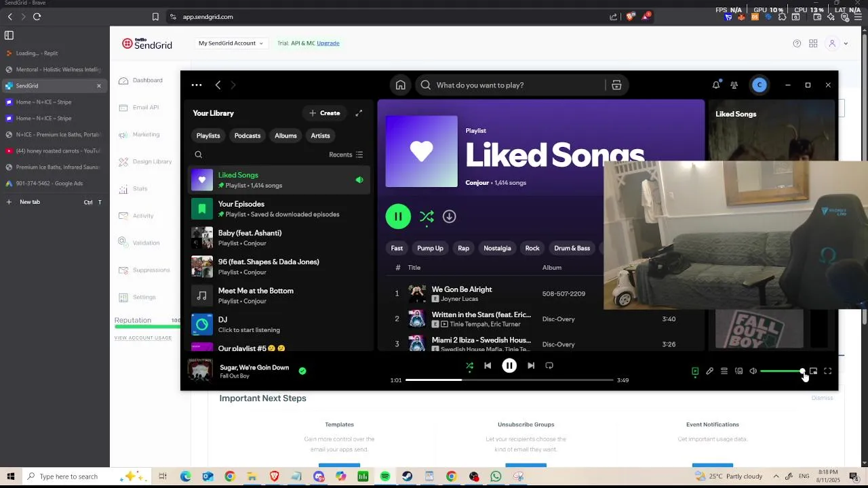The height and width of the screenshot is (488, 868).
Task: Filter library by Albums
Action: pos(285,136)
